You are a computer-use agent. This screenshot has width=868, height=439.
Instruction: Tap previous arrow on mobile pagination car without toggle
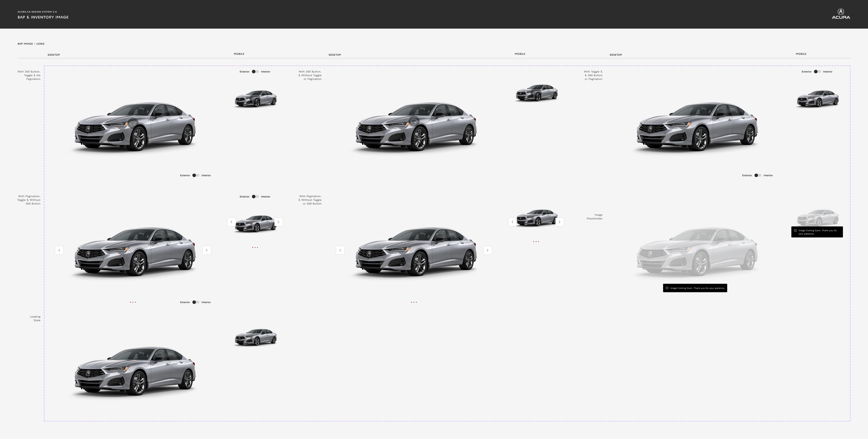512,222
